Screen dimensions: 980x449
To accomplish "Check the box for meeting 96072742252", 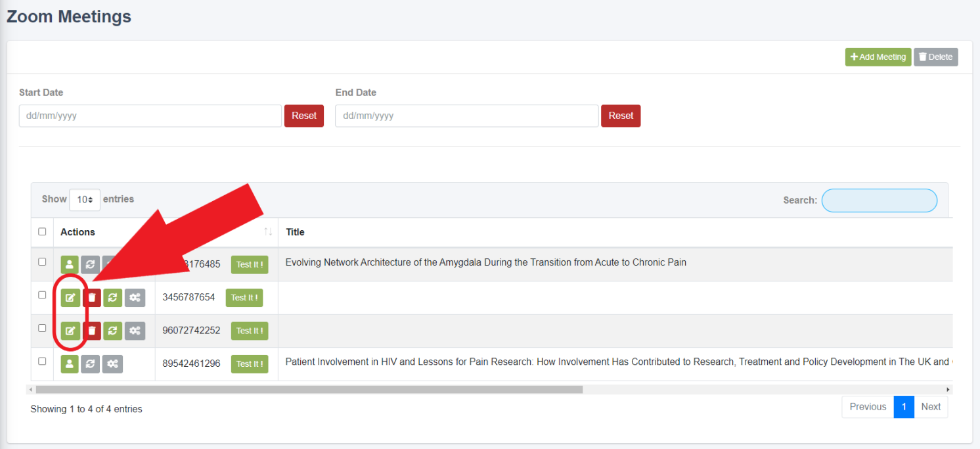I will point(42,328).
